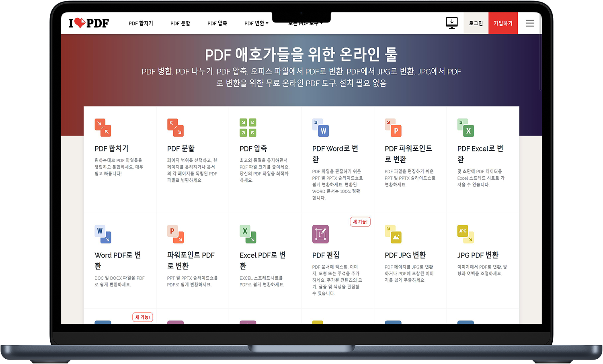Click the 로그인 button
Viewport: 603px width, 364px height.
(x=476, y=23)
